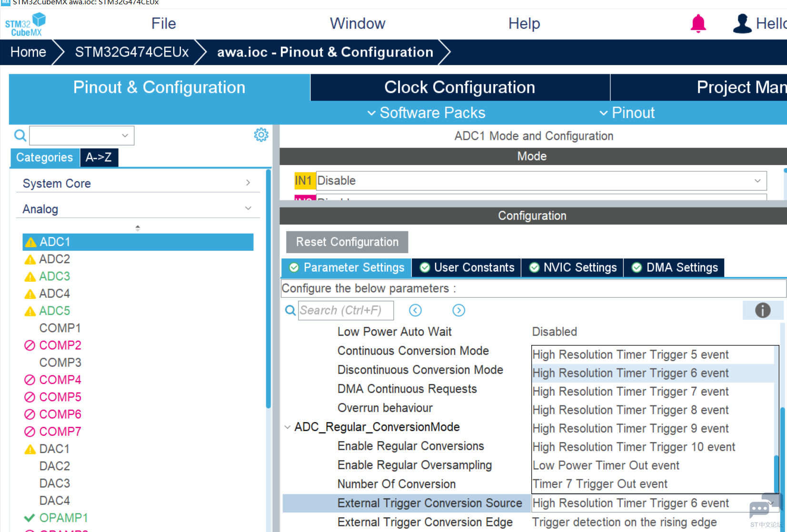Expand the Pinout dropdown menu
This screenshot has width=787, height=532.
coord(627,113)
